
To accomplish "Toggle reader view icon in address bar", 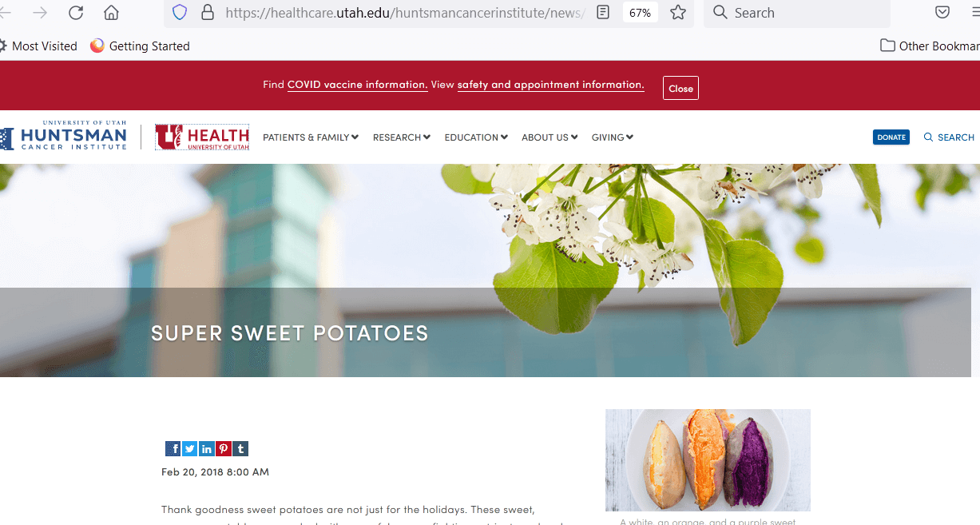I will pos(604,13).
